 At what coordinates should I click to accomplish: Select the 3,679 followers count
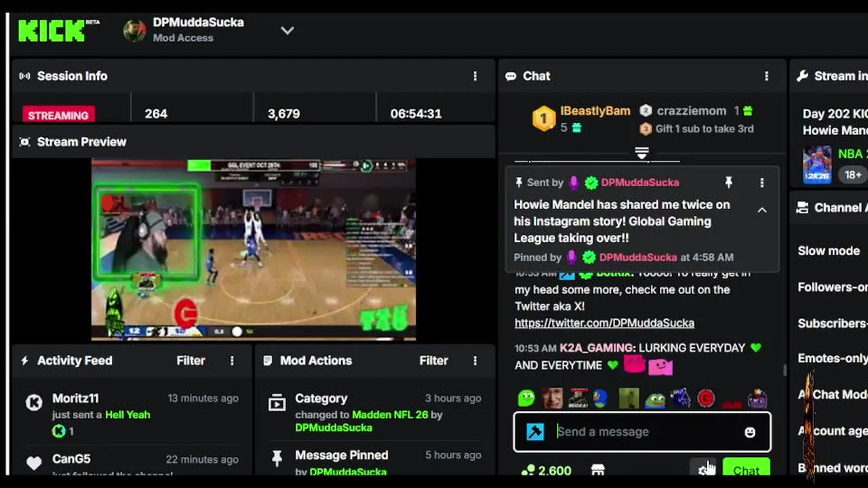(x=283, y=114)
